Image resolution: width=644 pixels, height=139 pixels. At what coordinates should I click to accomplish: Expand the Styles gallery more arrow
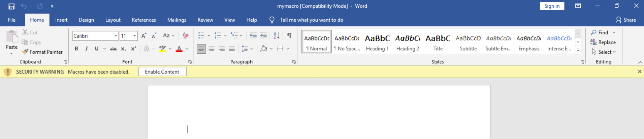578,50
